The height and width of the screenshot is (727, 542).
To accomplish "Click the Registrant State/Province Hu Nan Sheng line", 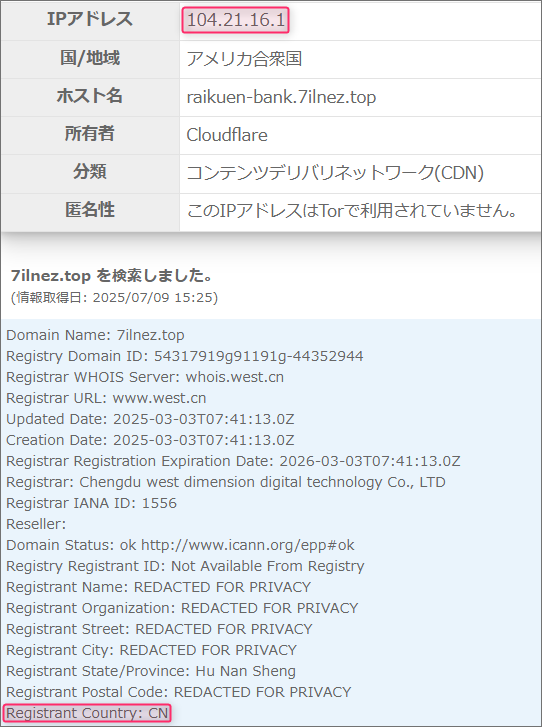I will pos(151,671).
